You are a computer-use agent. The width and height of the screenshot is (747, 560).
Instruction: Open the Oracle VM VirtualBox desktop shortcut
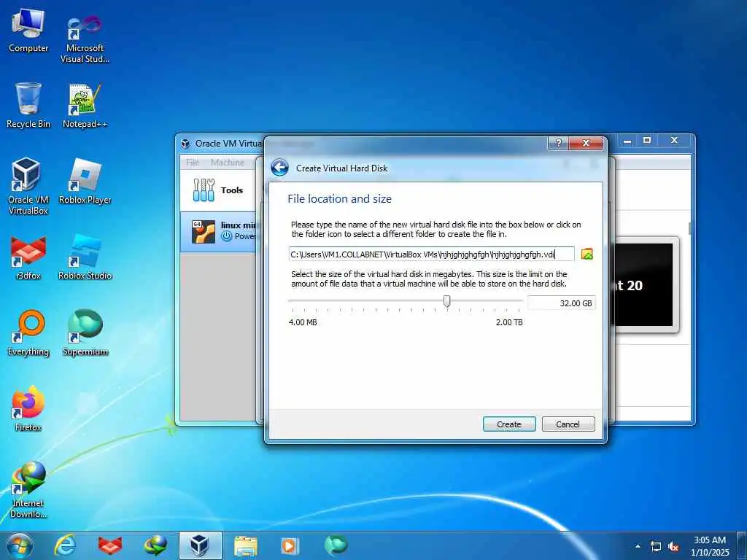[x=28, y=186]
